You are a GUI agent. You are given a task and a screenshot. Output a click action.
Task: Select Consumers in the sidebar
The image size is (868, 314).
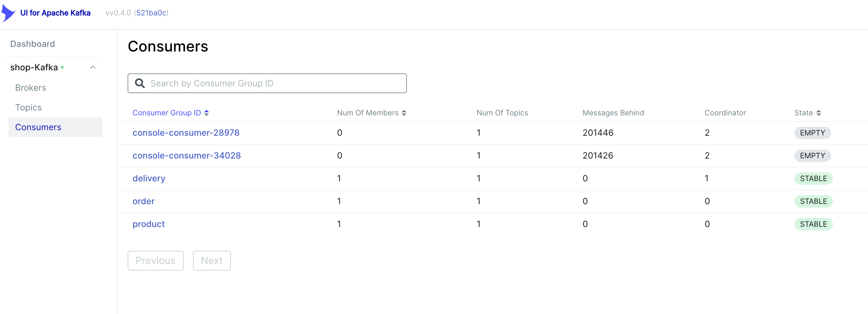point(55,127)
